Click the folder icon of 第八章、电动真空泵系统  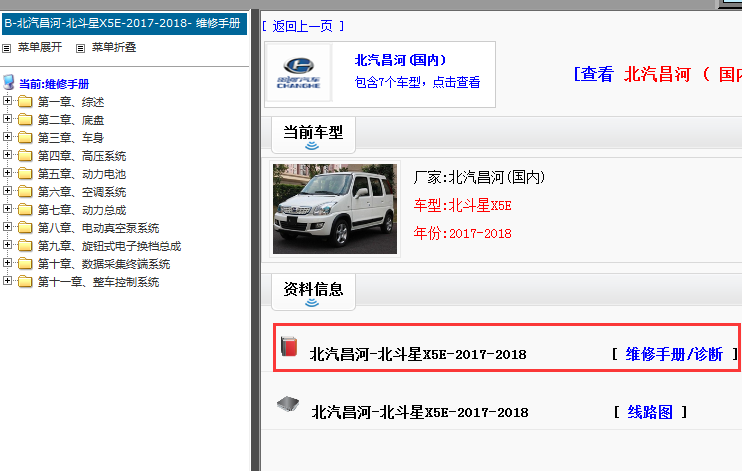pyautogui.click(x=25, y=228)
